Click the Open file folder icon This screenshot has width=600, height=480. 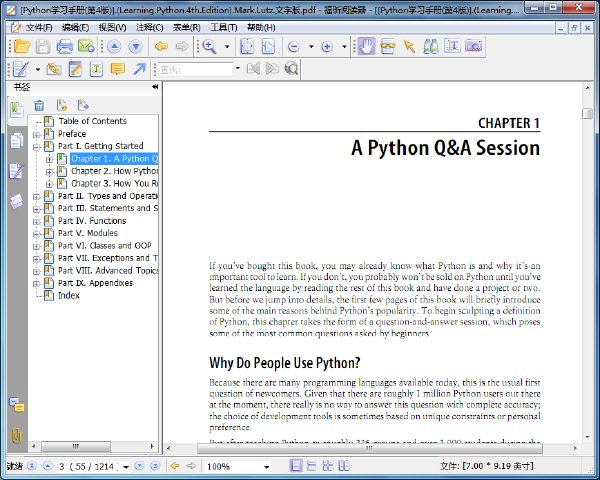coord(22,46)
